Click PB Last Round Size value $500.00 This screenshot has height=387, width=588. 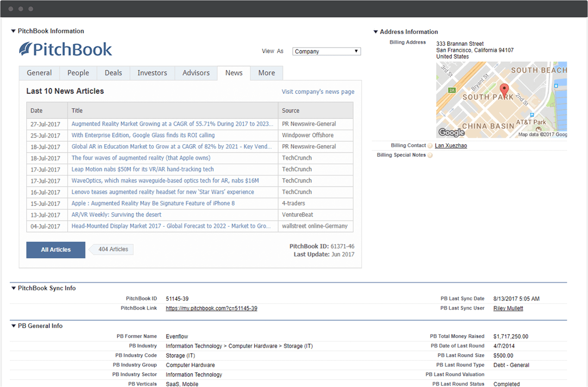(503, 356)
